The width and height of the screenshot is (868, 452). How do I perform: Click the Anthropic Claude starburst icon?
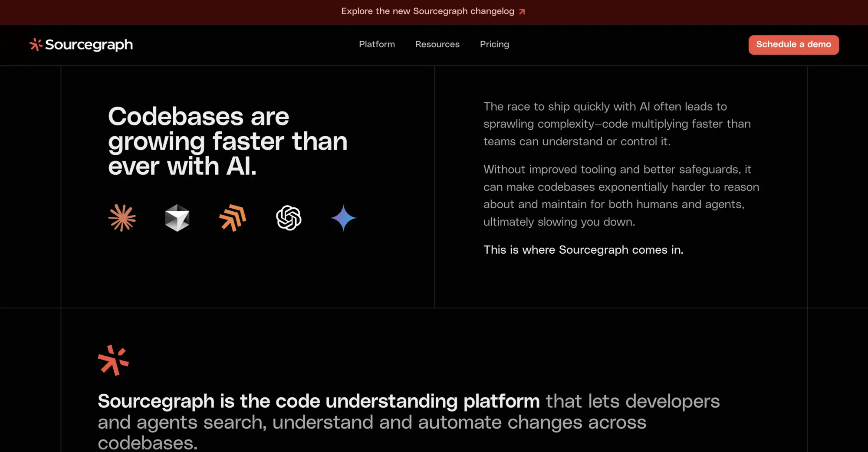[x=122, y=218]
